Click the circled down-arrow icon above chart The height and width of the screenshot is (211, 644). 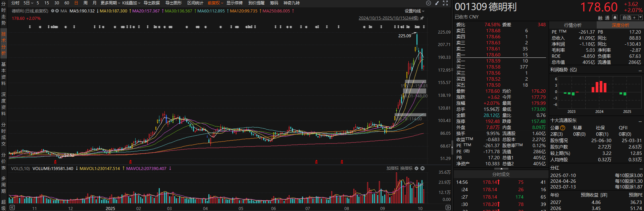[x=429, y=3]
